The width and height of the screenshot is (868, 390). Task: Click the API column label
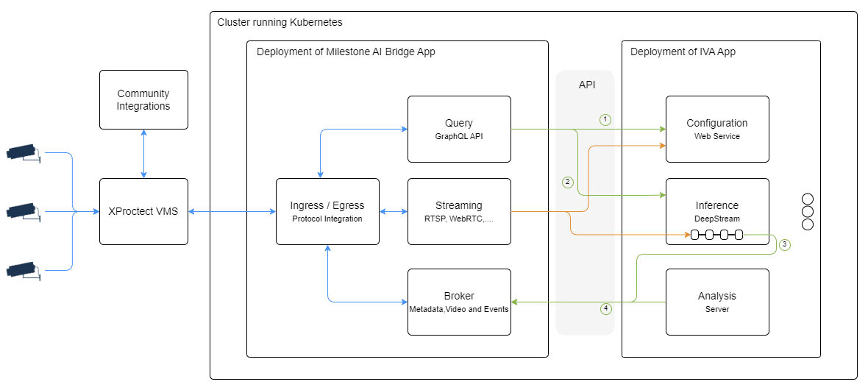(x=586, y=85)
